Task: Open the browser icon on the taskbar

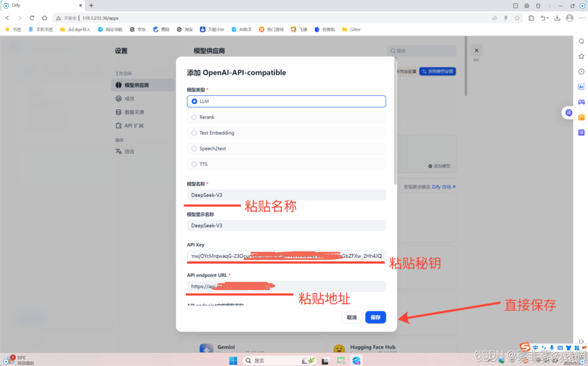Action: (356, 361)
